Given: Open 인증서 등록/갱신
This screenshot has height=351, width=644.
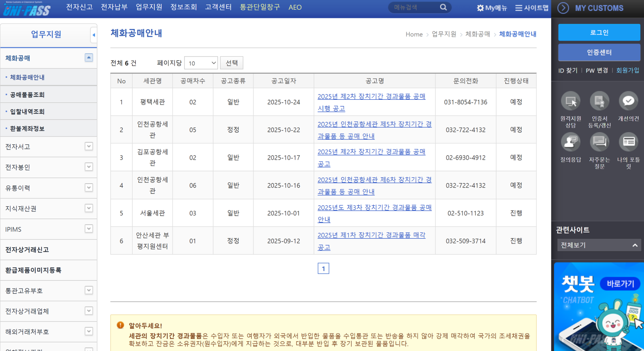Looking at the screenshot, I should [599, 101].
